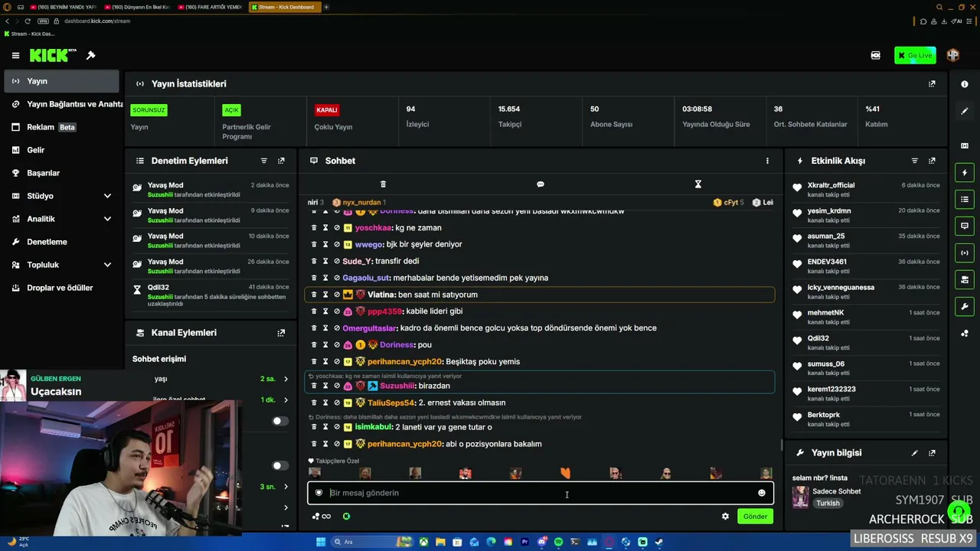The height and width of the screenshot is (551, 980).
Task: Toggle the switch above the 3 sn. row
Action: tap(280, 465)
